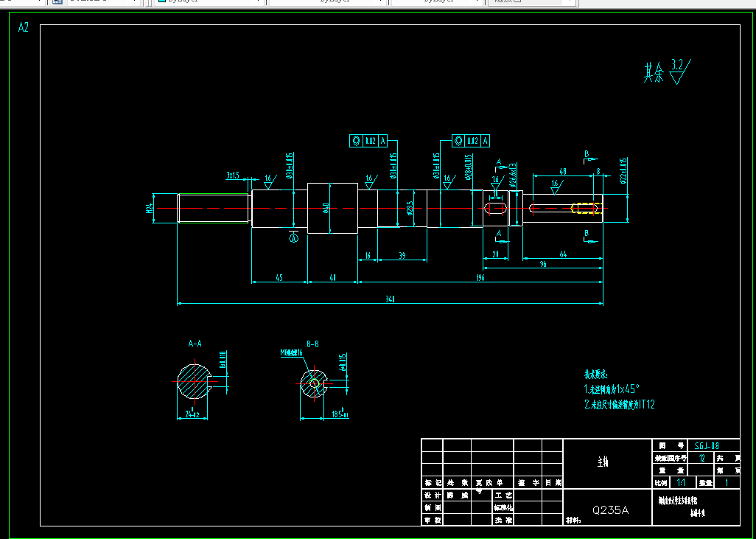Viewport: 756px width, 539px height.
Task: Click the datum A triangle symbol below shaft
Action: coord(293,237)
